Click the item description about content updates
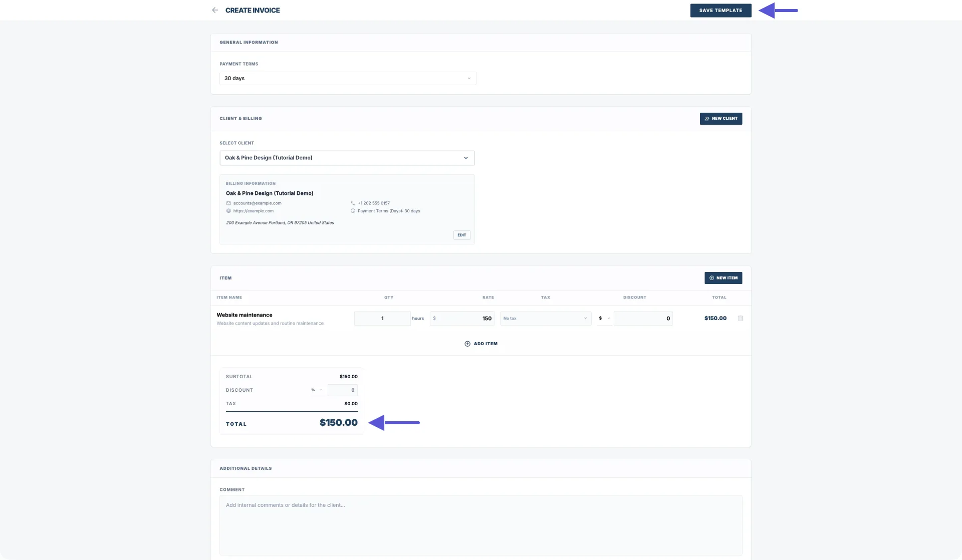This screenshot has height=560, width=962. [x=270, y=324]
